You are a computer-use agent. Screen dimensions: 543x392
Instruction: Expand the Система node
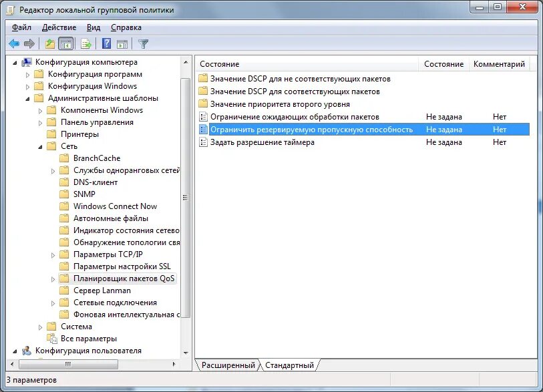click(40, 327)
